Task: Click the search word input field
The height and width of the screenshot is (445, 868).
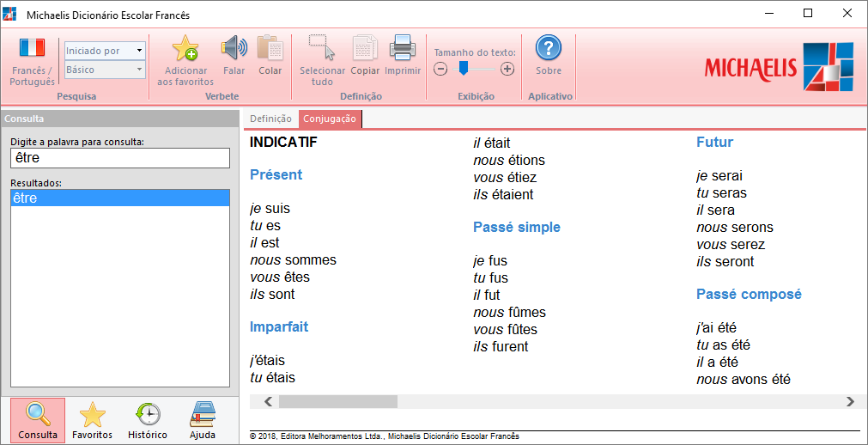Action: click(120, 158)
